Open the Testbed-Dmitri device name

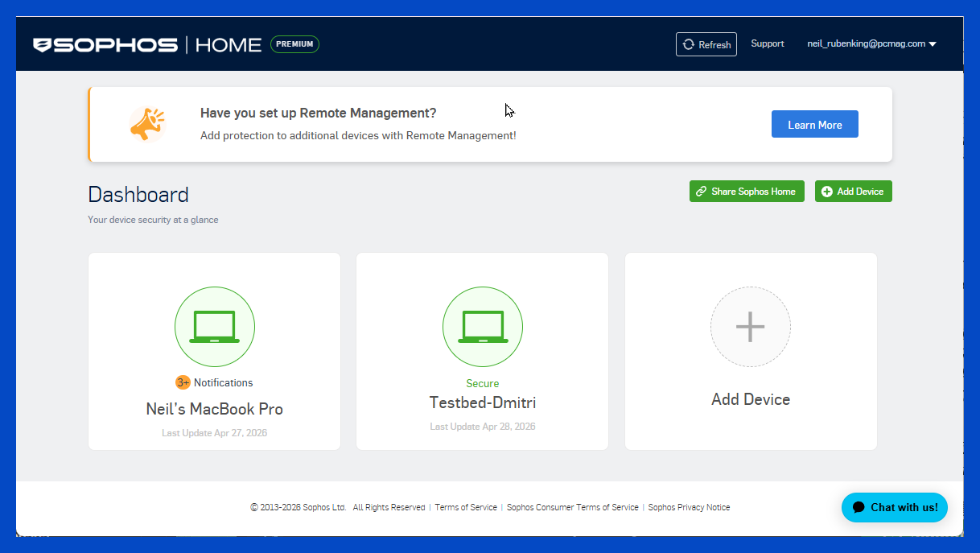coord(483,402)
